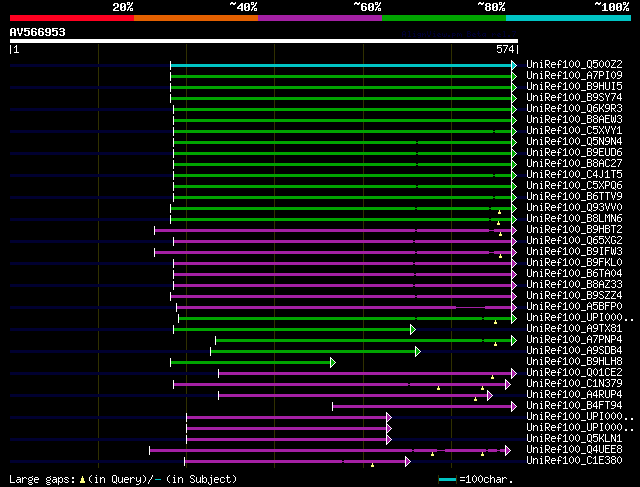Click the red ~20% identity legend segment
Screen dimensions: 640x487
click(x=72, y=18)
